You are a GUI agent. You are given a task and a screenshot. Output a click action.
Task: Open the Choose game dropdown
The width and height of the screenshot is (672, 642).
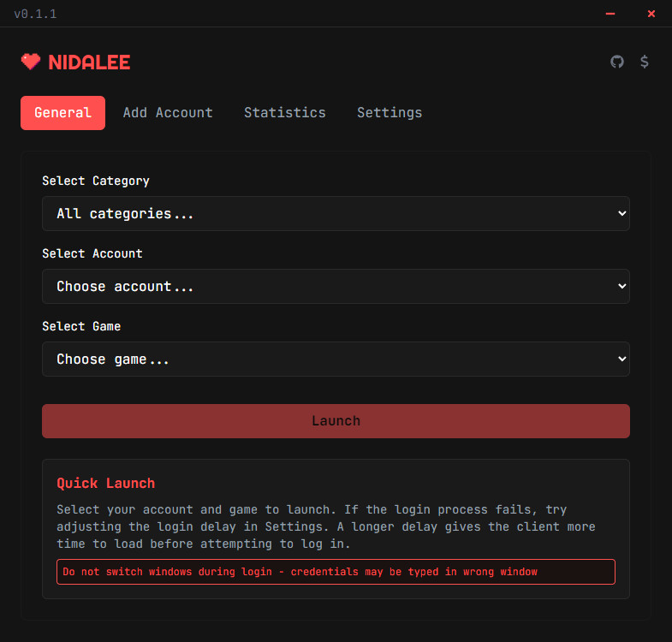tap(336, 360)
